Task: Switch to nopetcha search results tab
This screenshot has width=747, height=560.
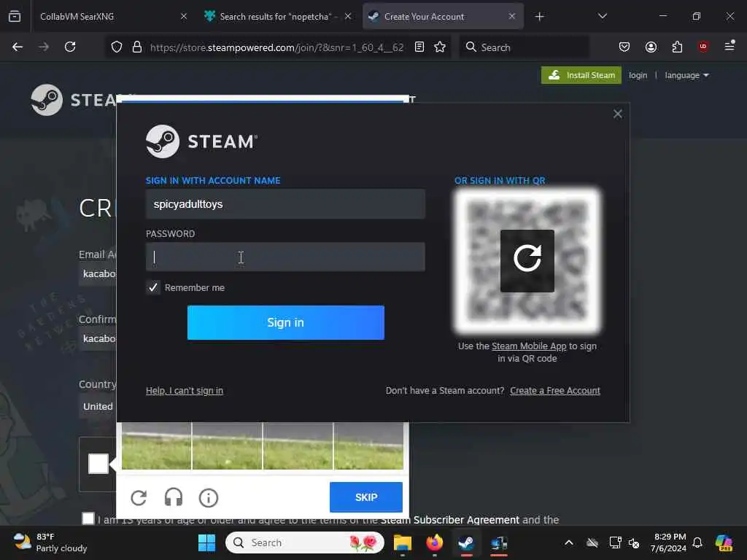Action: click(279, 17)
